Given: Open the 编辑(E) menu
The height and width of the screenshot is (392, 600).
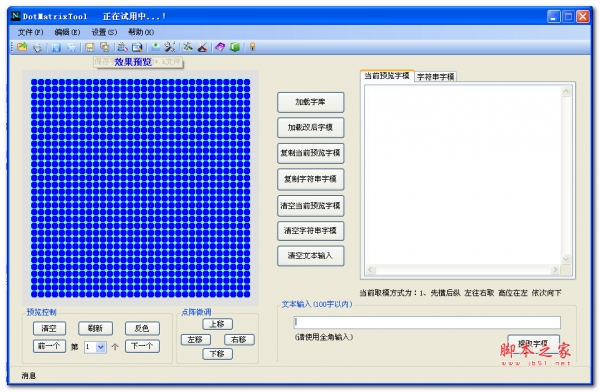Looking at the screenshot, I should pyautogui.click(x=67, y=32).
